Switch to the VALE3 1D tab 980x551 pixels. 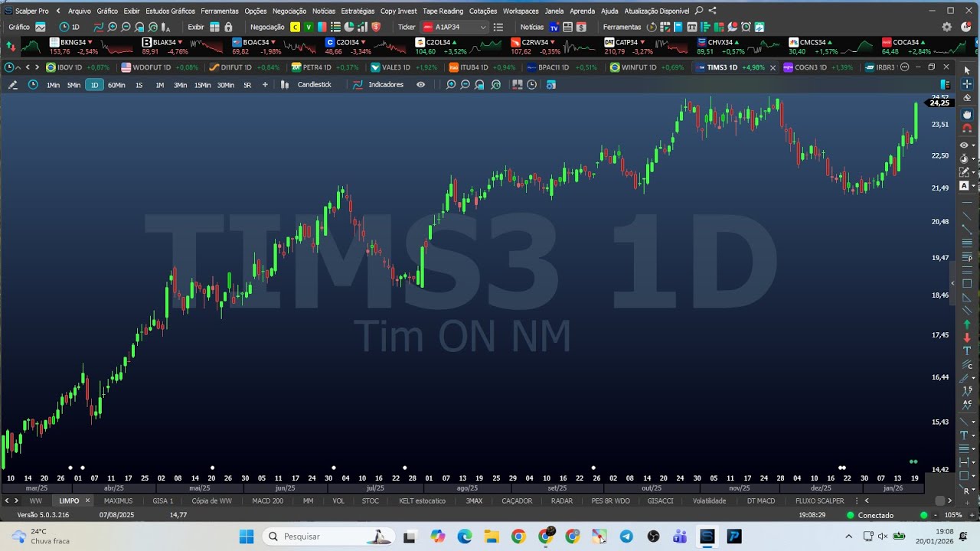[x=403, y=67]
